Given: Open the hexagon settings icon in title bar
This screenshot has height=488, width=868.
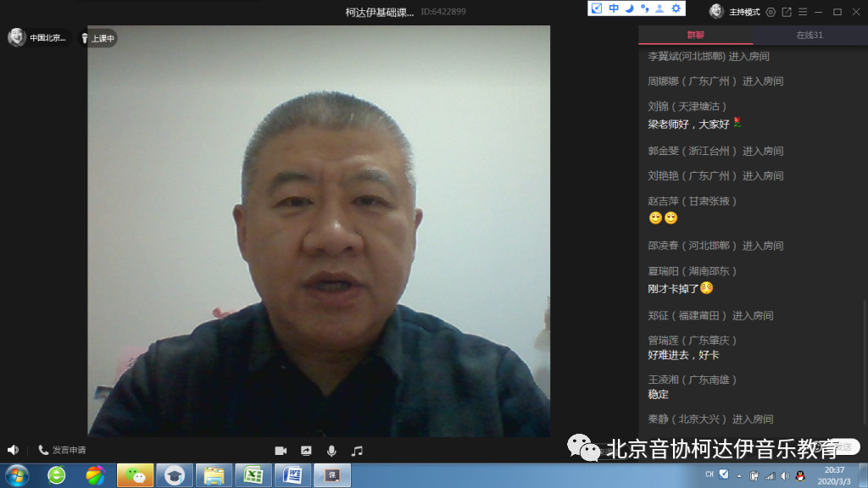Looking at the screenshot, I should point(771,12).
